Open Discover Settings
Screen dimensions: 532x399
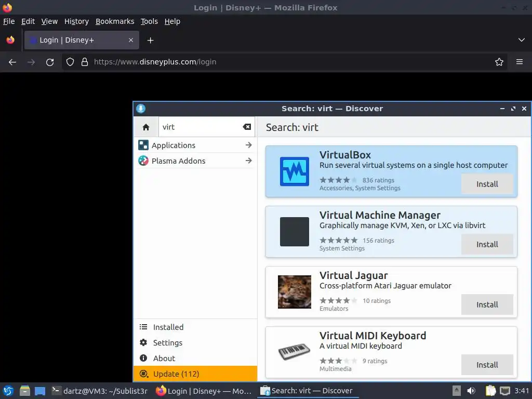pyautogui.click(x=195, y=343)
